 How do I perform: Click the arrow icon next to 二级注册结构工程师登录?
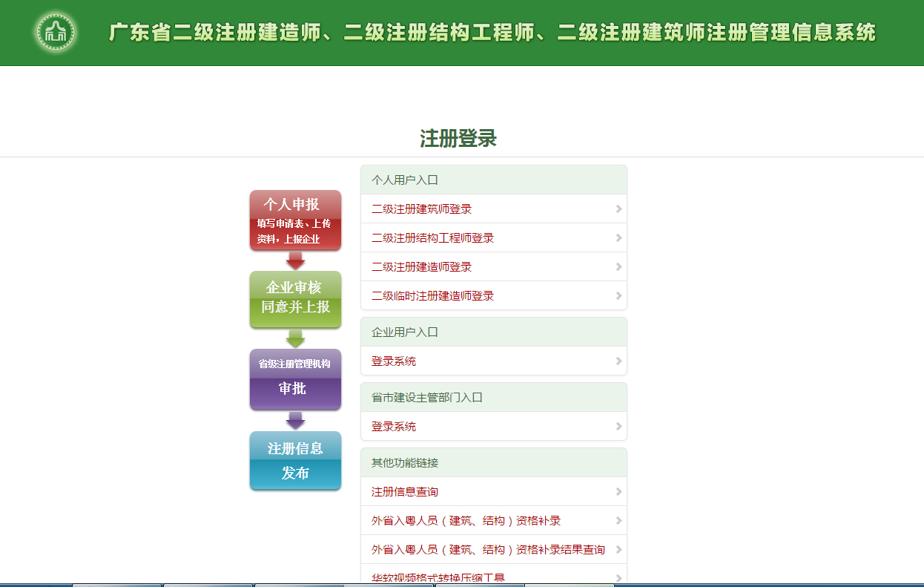click(618, 237)
